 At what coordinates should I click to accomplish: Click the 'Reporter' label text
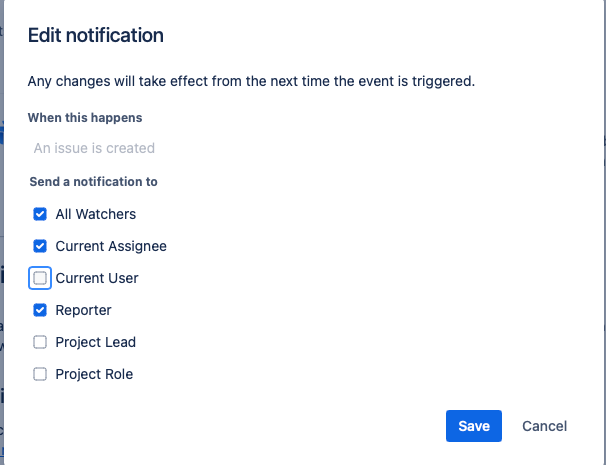tap(84, 310)
